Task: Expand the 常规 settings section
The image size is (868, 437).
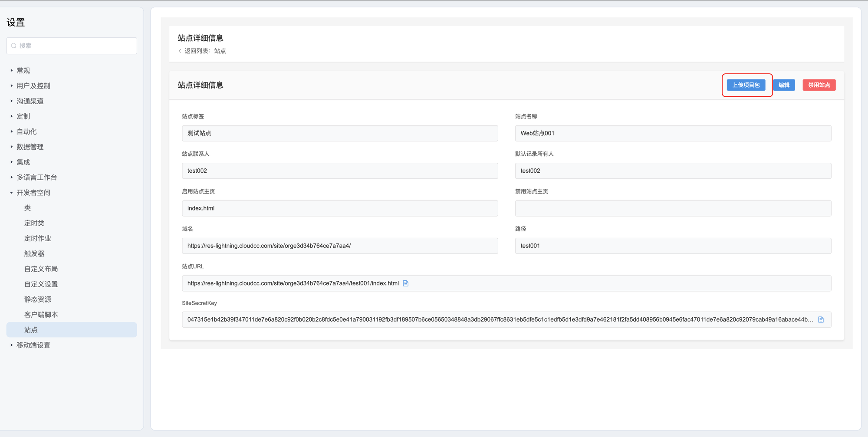Action: (x=12, y=71)
